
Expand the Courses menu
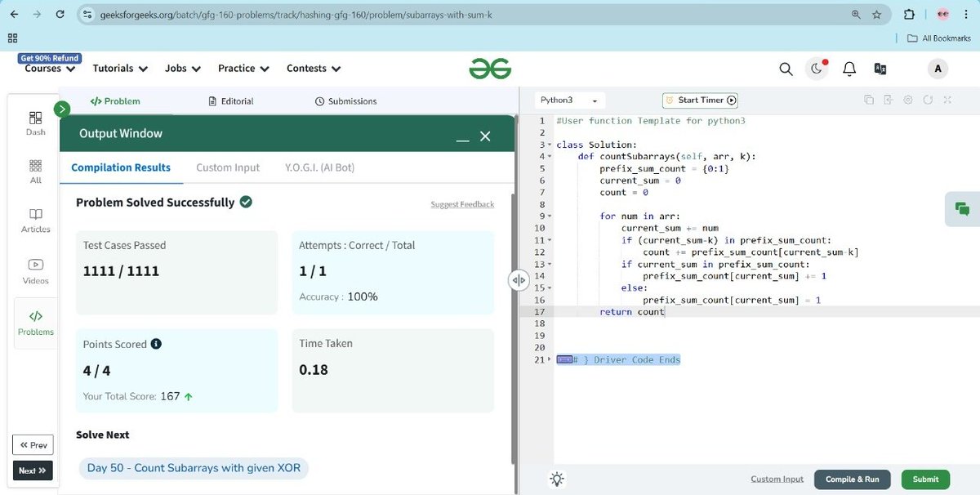pyautogui.click(x=50, y=69)
